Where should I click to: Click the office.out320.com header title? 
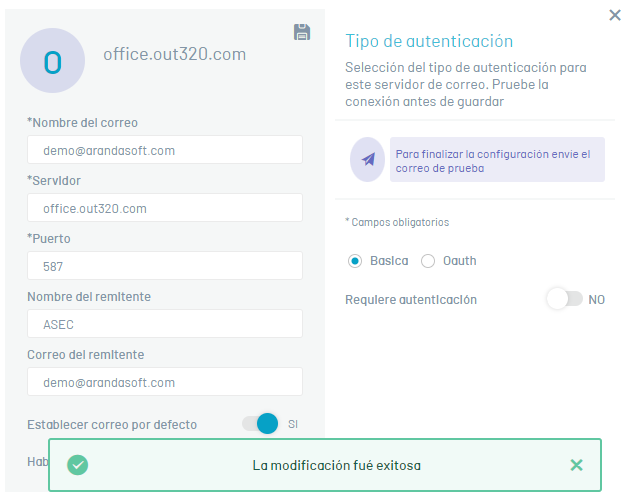(x=175, y=54)
